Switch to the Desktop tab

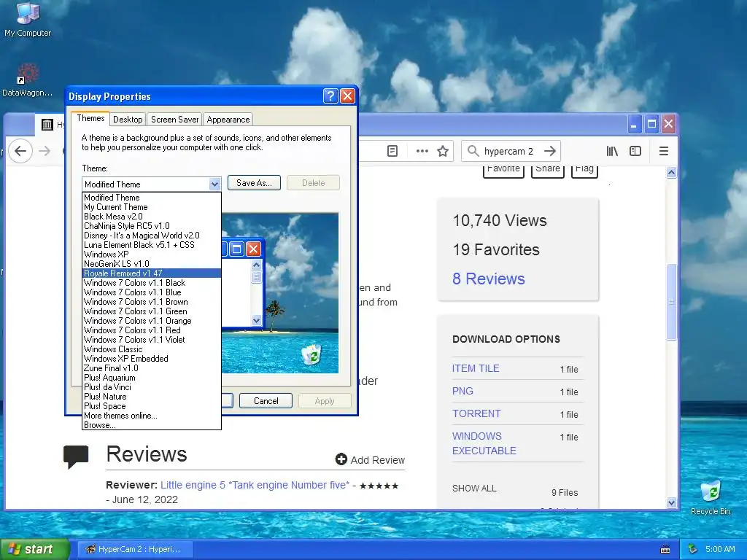128,120
